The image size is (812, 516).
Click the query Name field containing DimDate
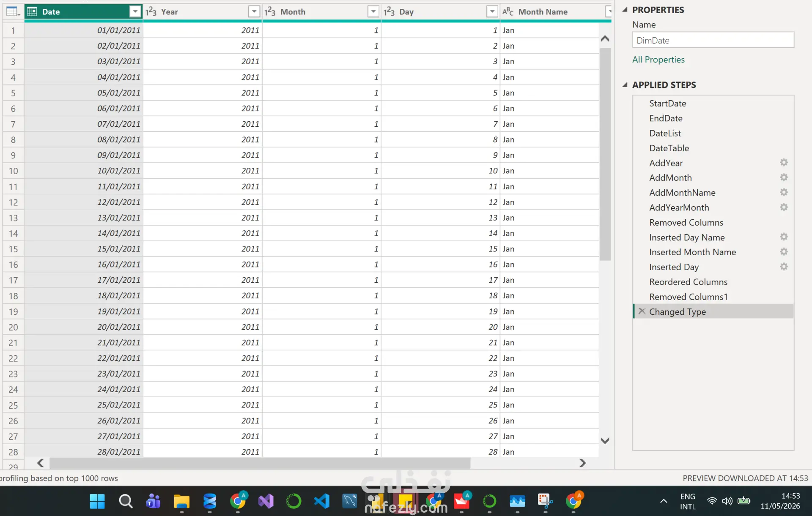713,40
